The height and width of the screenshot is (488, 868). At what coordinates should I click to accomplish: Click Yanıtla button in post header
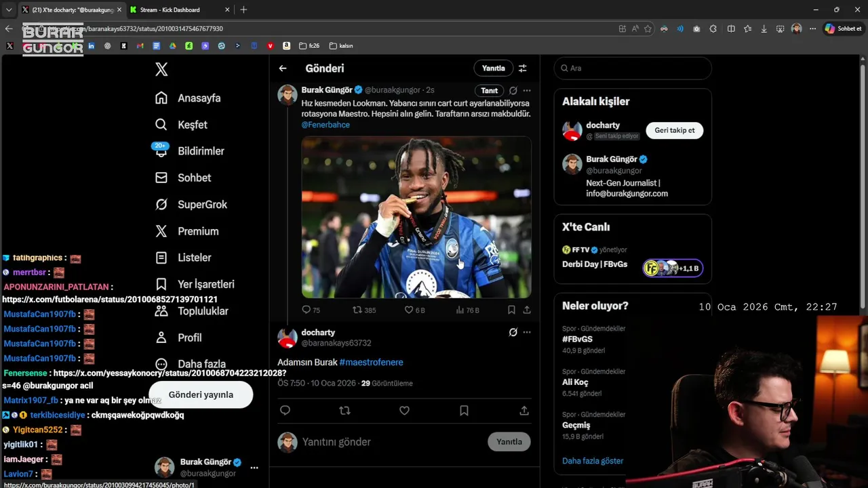tap(493, 68)
